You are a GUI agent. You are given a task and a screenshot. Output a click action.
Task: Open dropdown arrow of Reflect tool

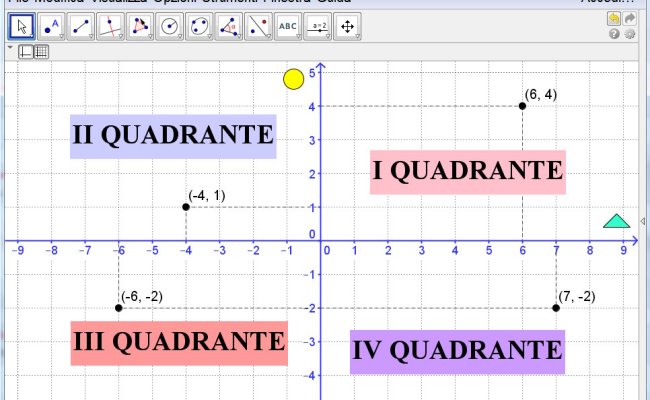tap(269, 36)
